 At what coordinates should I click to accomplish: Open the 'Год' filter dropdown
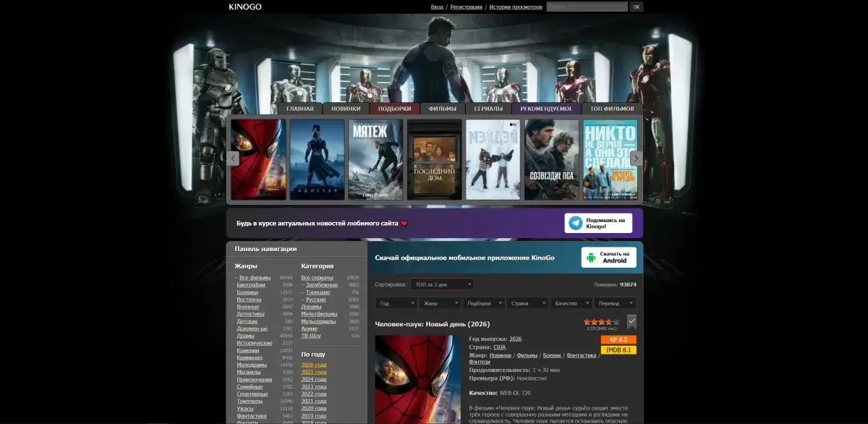396,303
